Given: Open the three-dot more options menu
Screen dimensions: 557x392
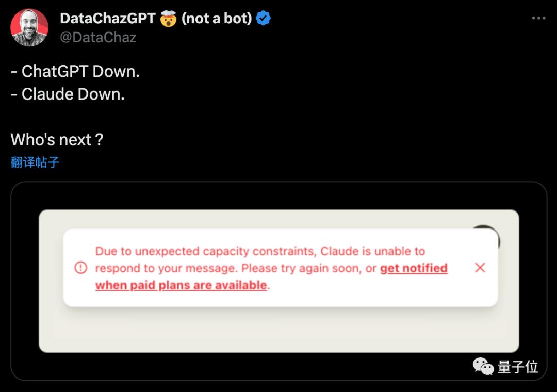Looking at the screenshot, I should (x=538, y=18).
